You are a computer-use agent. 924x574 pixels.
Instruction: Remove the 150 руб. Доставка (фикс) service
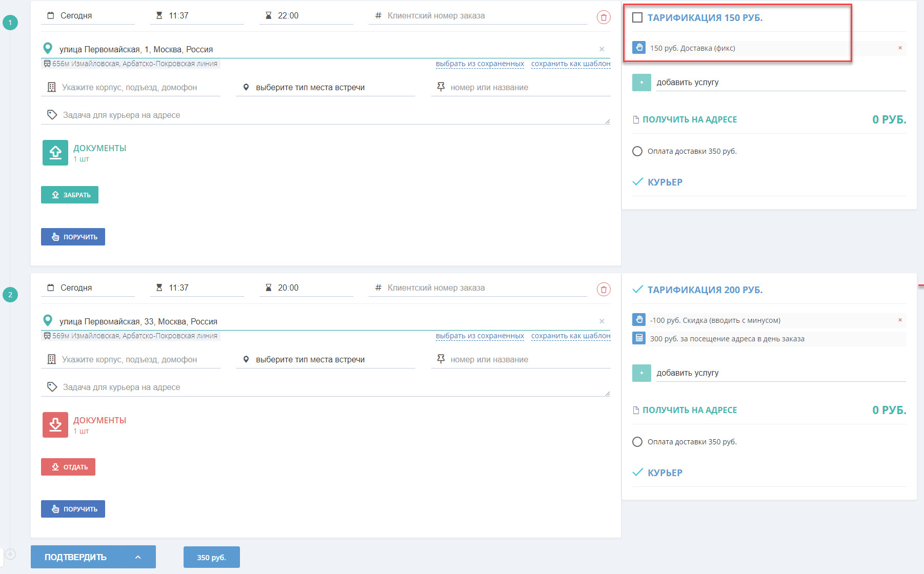tap(900, 48)
